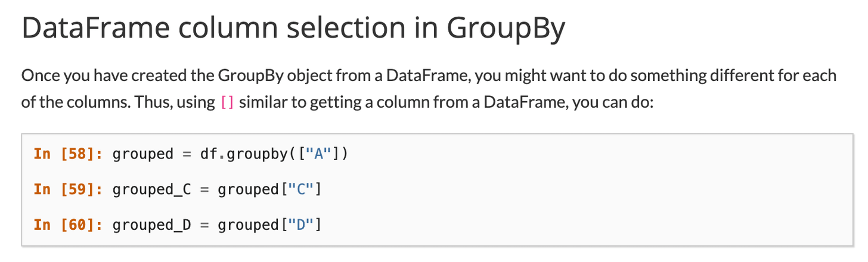
Task: Click the word "Once" starting the paragraph
Action: pos(37,76)
